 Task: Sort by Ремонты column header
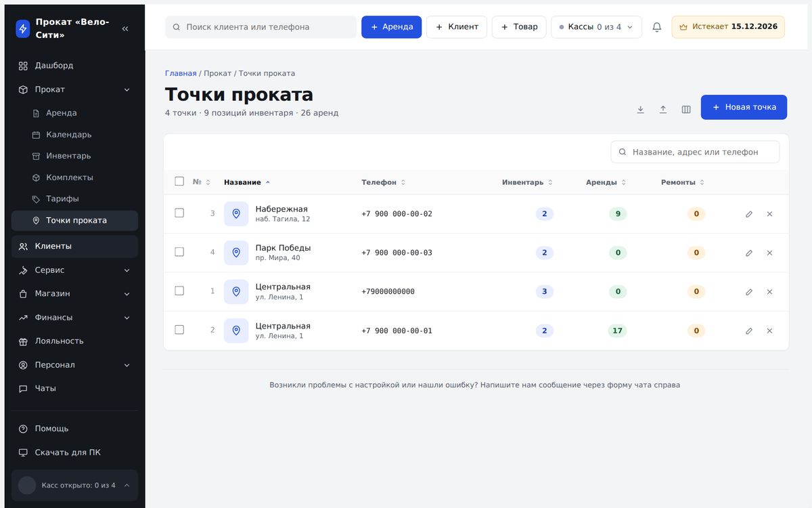click(x=682, y=182)
